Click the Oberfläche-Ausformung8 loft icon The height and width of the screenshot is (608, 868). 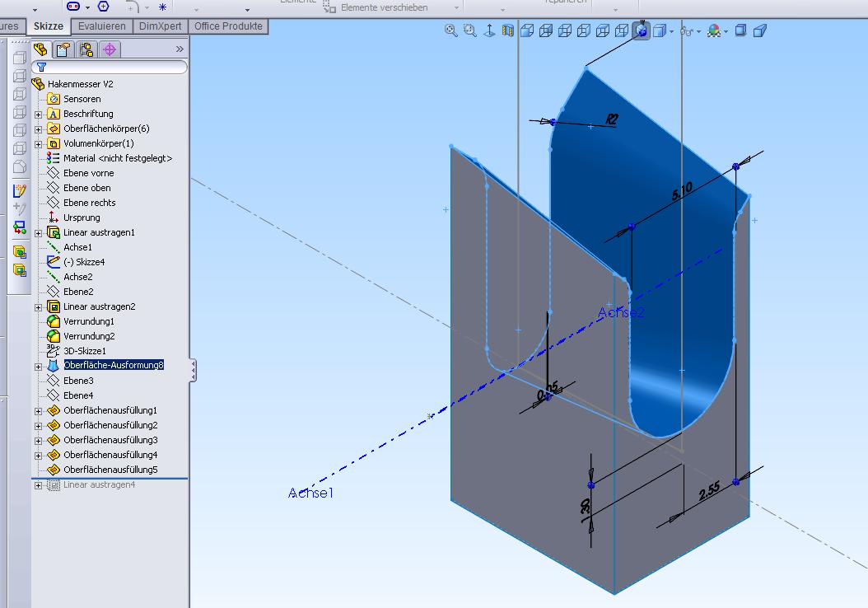click(x=54, y=366)
